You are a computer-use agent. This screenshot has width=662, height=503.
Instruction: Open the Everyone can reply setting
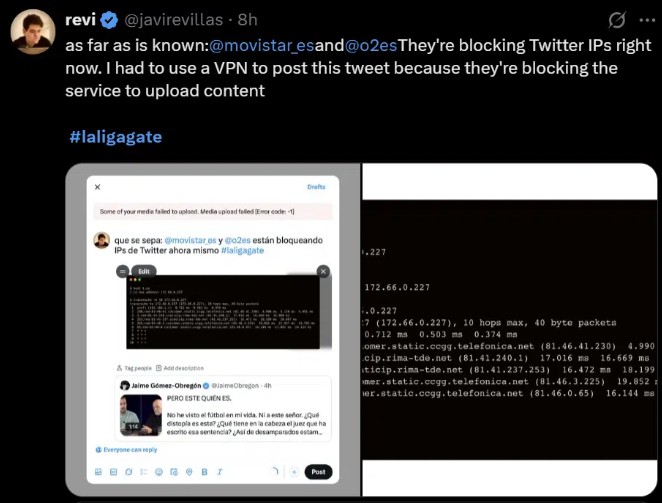pyautogui.click(x=126, y=450)
